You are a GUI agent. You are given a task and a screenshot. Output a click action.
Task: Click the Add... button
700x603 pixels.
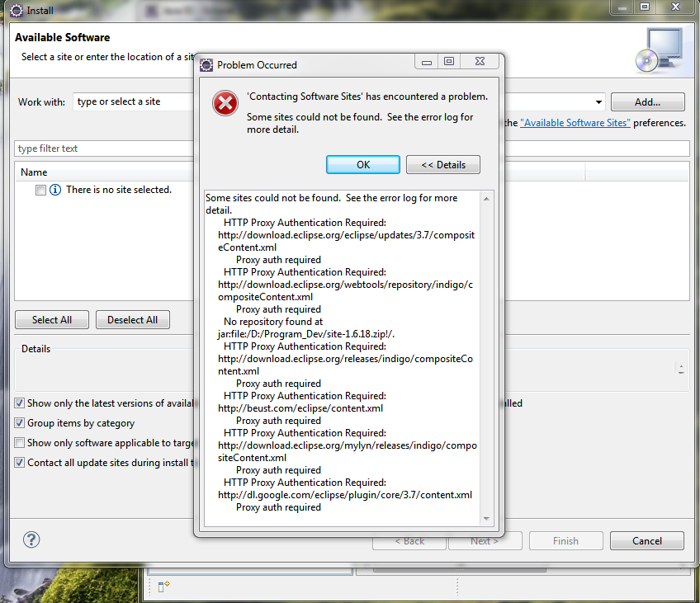pyautogui.click(x=647, y=102)
